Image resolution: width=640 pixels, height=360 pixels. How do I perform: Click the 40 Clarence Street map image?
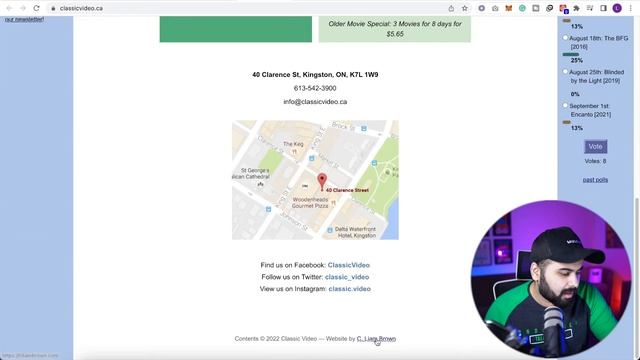pyautogui.click(x=315, y=180)
